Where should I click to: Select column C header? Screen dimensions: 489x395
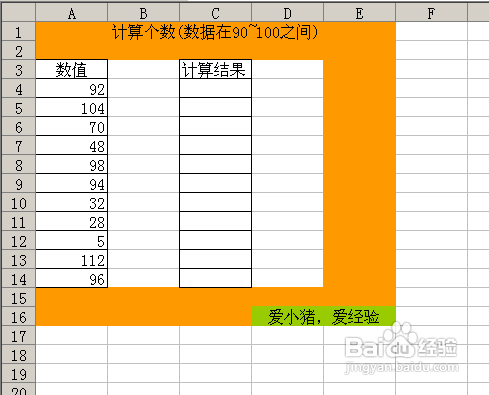click(x=216, y=13)
